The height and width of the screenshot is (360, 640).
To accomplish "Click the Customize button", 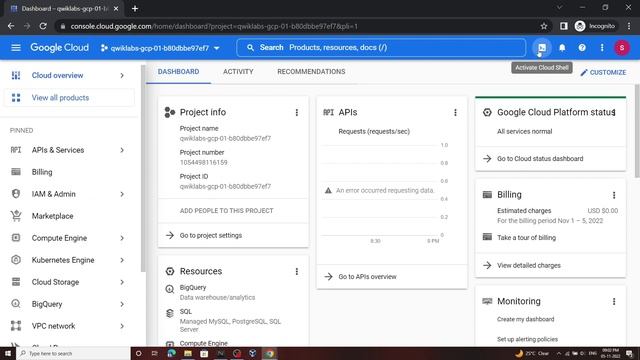I will point(603,73).
